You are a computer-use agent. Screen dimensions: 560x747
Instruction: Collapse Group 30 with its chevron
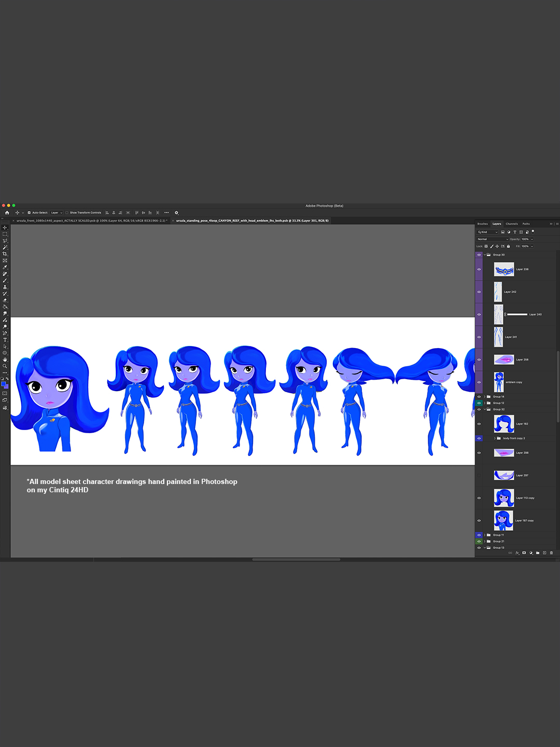point(485,255)
